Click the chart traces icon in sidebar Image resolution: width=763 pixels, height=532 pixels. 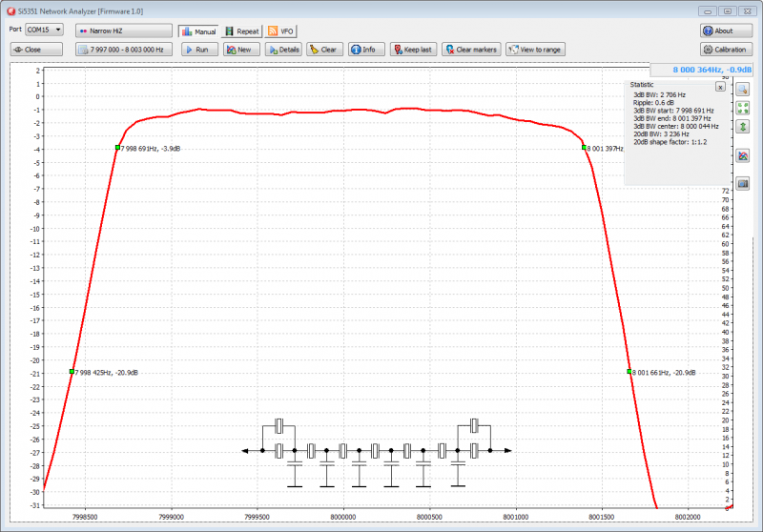pos(743,155)
